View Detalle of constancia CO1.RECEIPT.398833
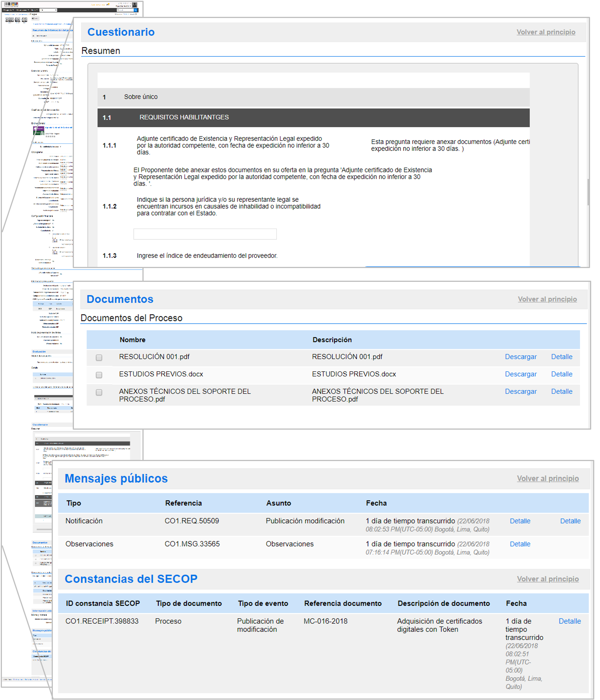Viewport: 600px width, 700px height. [569, 621]
